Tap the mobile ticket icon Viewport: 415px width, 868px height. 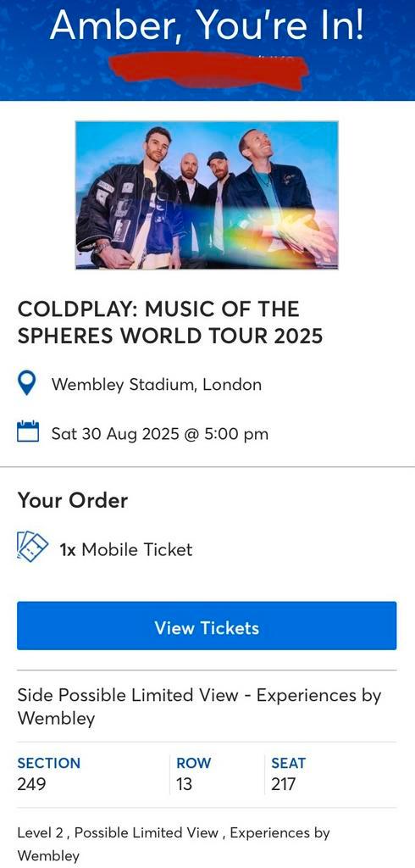(x=33, y=547)
